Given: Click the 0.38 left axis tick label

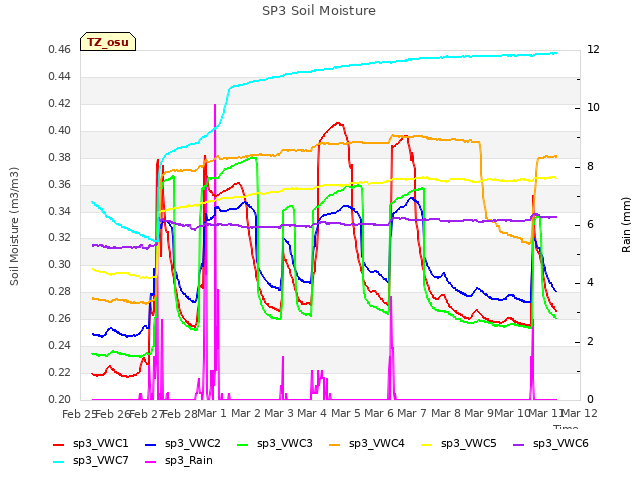Looking at the screenshot, I should point(60,158).
